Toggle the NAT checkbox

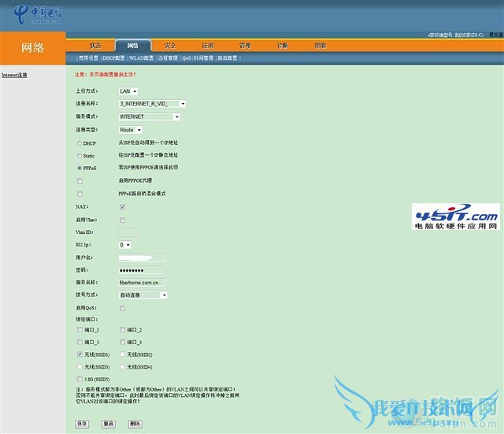(x=123, y=207)
